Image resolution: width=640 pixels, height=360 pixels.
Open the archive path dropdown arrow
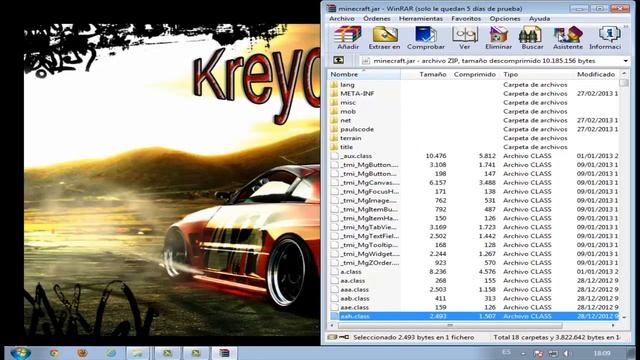click(625, 61)
